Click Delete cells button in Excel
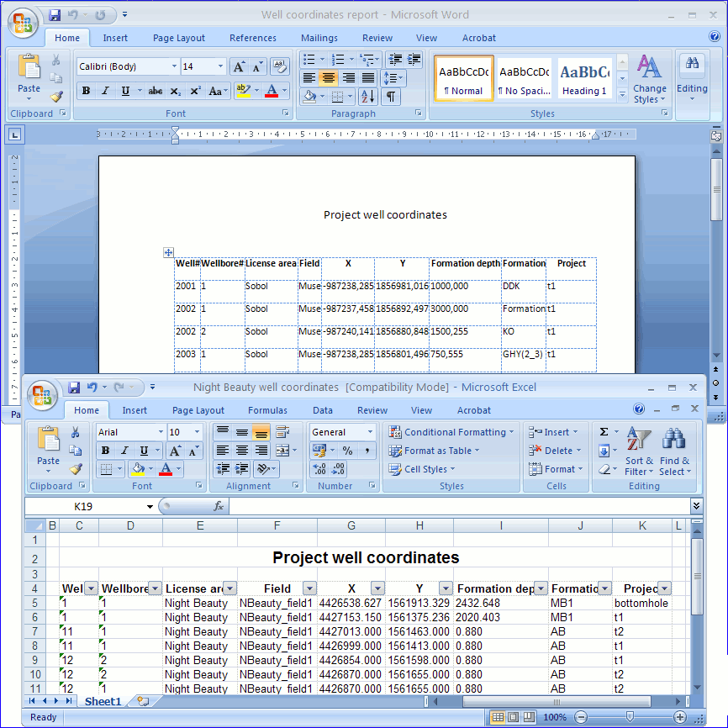728x728 pixels. point(555,451)
